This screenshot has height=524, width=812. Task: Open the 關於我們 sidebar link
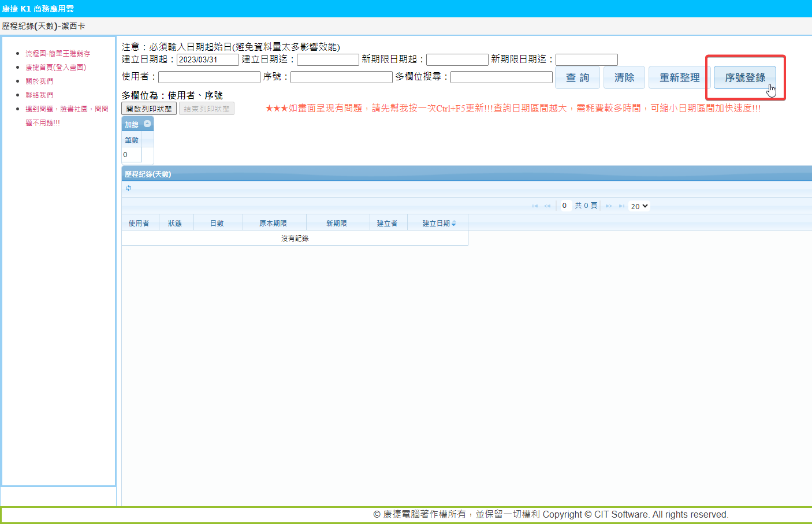39,81
